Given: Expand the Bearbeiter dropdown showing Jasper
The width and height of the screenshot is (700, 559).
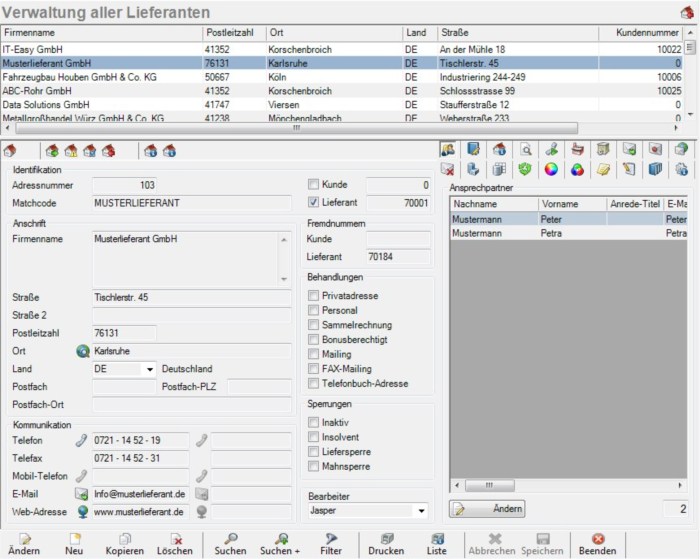Looking at the screenshot, I should [421, 510].
